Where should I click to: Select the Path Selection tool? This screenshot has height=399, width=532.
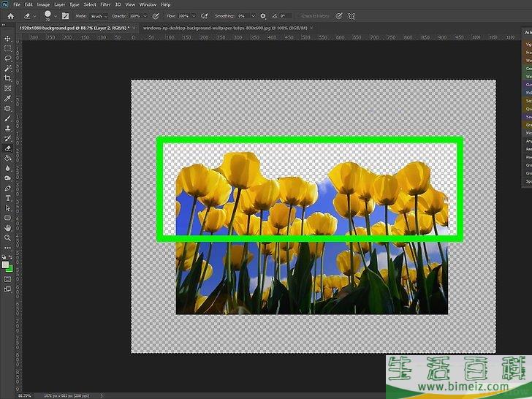[x=7, y=208]
